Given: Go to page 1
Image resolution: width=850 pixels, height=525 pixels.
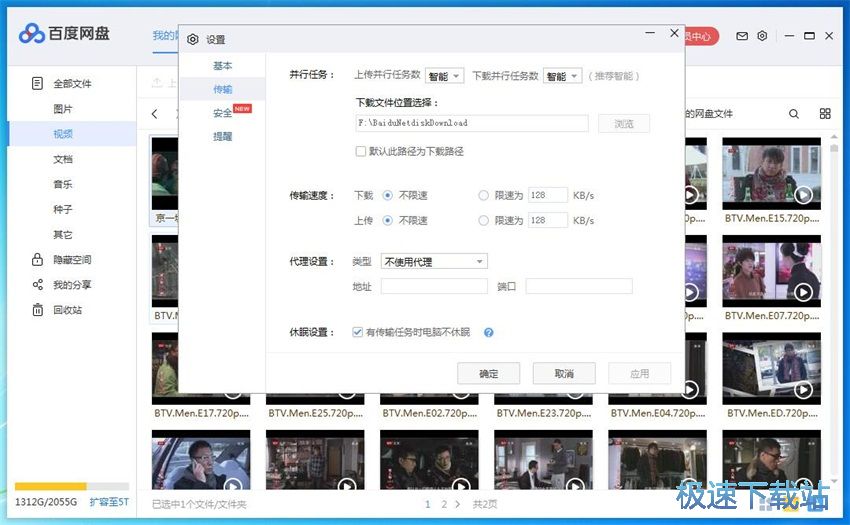Looking at the screenshot, I should click(x=428, y=504).
